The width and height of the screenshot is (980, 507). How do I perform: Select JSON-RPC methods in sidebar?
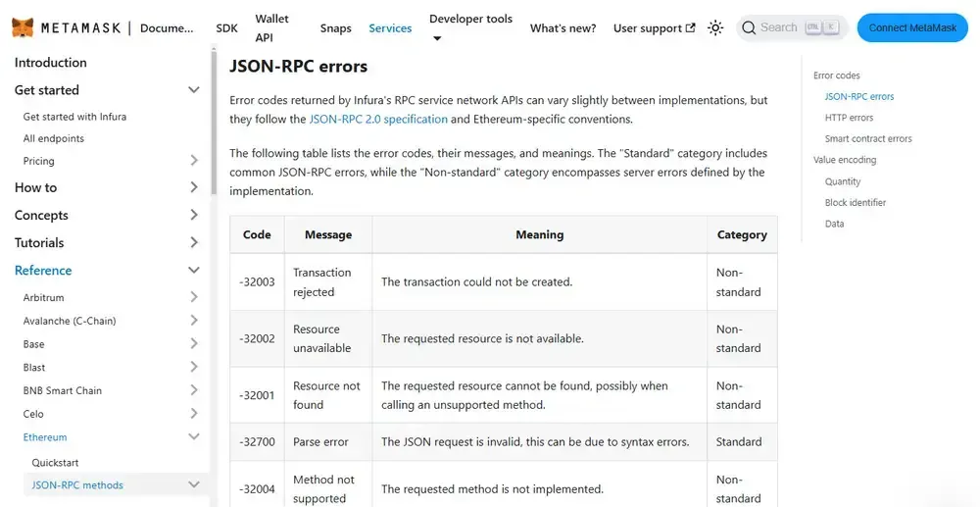pyautogui.click(x=77, y=485)
